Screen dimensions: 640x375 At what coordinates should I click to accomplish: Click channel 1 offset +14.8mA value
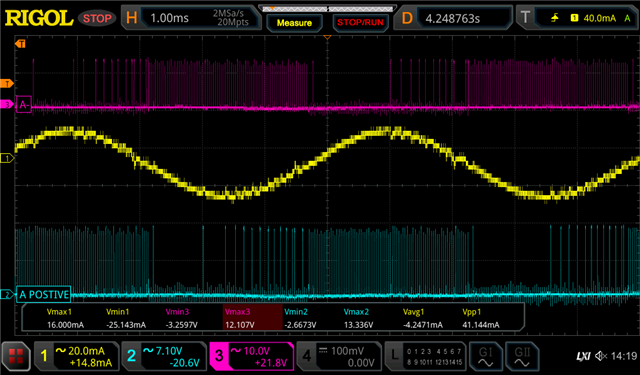[x=91, y=363]
